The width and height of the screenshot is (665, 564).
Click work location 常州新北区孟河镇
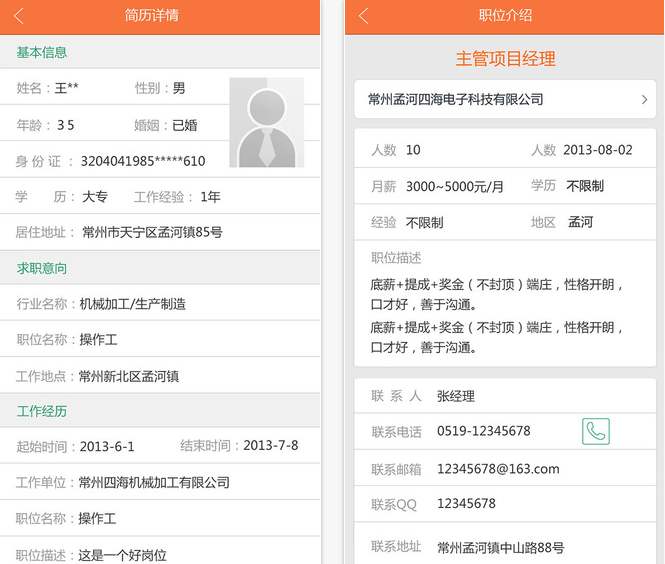[129, 376]
